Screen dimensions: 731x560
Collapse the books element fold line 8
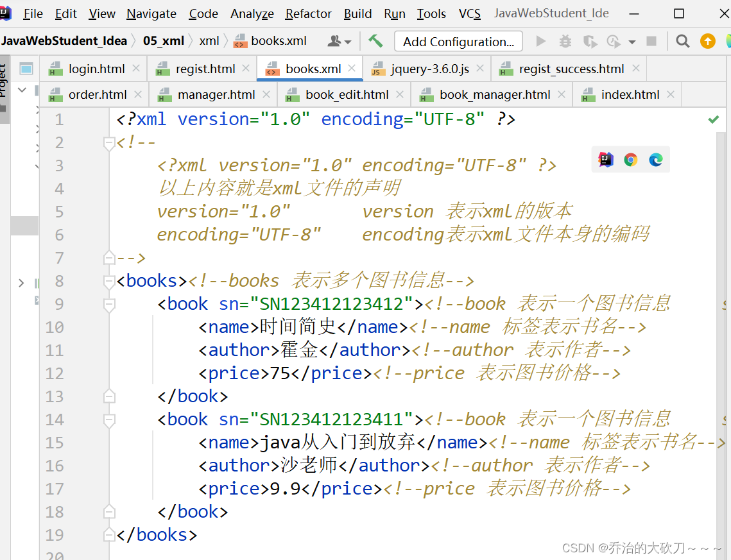tap(109, 282)
